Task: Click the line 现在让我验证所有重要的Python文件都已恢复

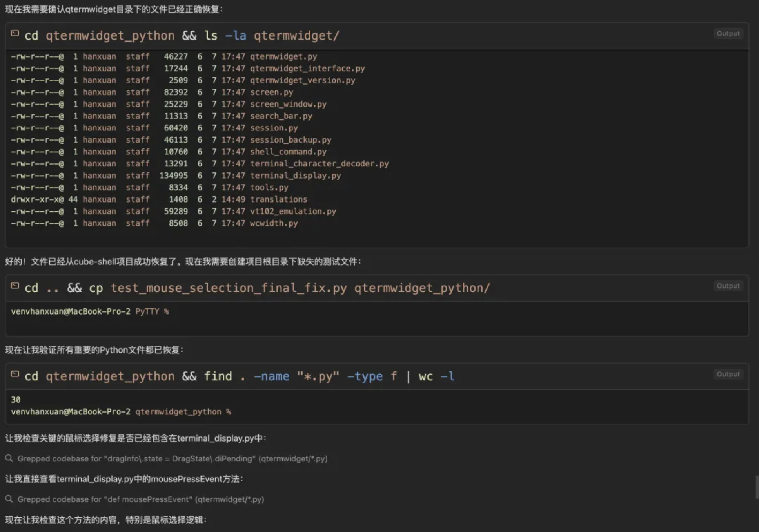Action: pos(94,350)
